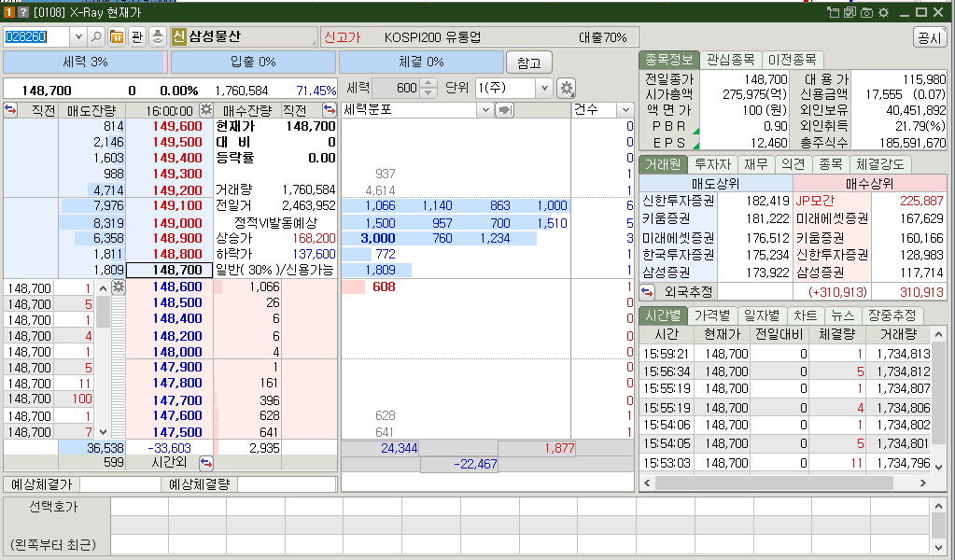Click 시간별 table vertical scroll down arrow

coord(938,467)
